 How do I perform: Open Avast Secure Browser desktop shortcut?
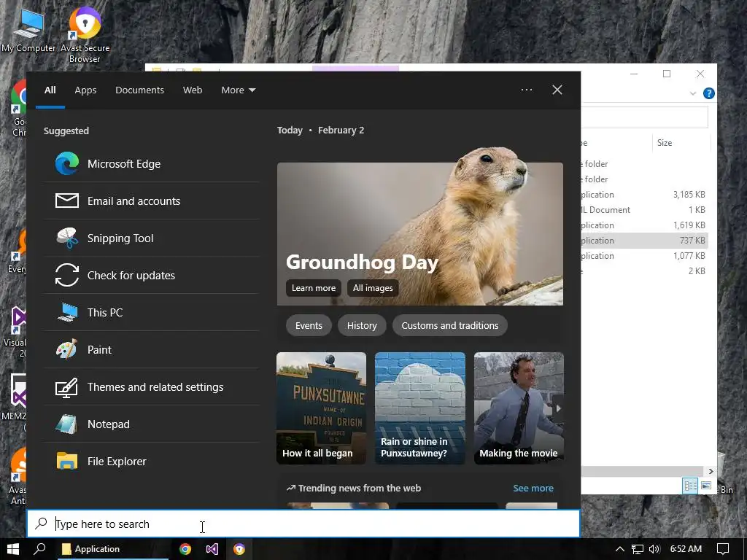(85, 34)
